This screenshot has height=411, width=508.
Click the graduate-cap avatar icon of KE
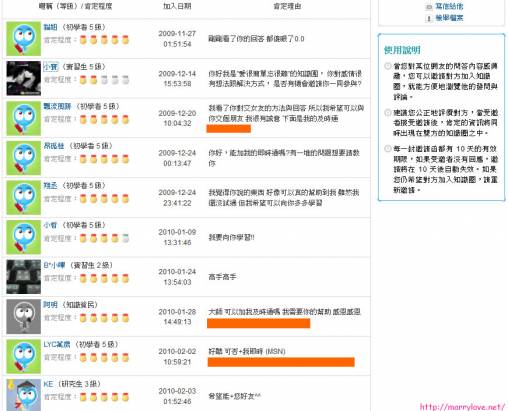click(x=23, y=395)
